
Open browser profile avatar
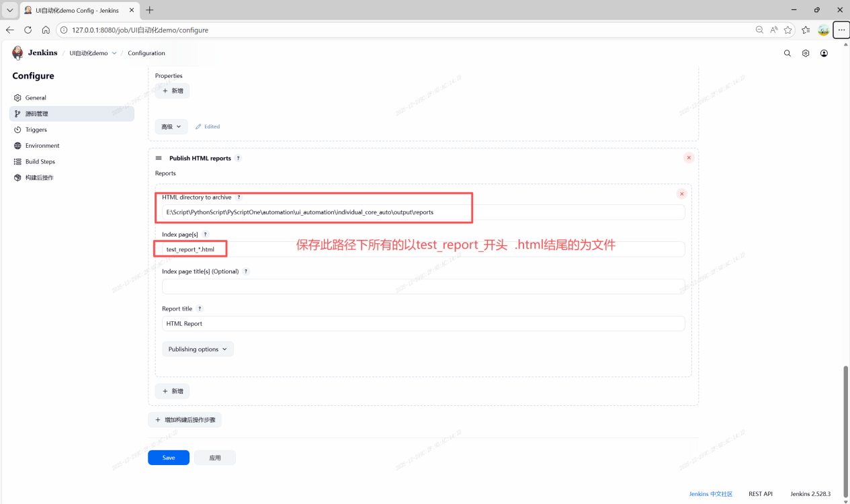point(823,30)
